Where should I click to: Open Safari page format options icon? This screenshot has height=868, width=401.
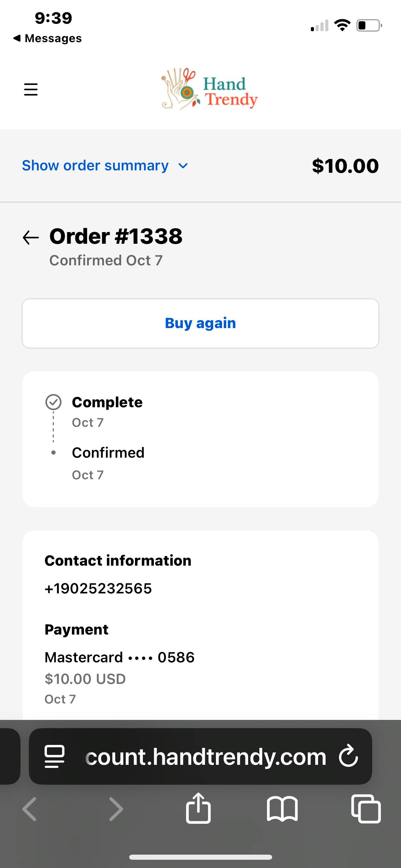click(x=54, y=756)
